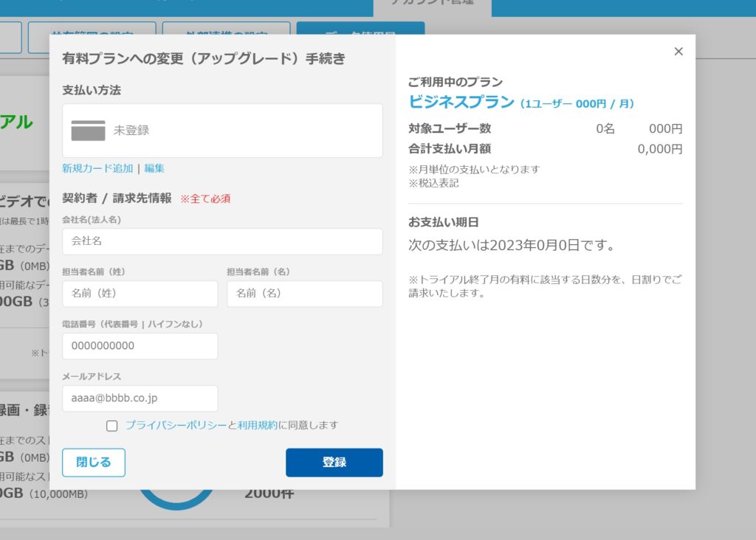Switch to the アカウント管理 tab
This screenshot has height=540, width=756.
432,4
